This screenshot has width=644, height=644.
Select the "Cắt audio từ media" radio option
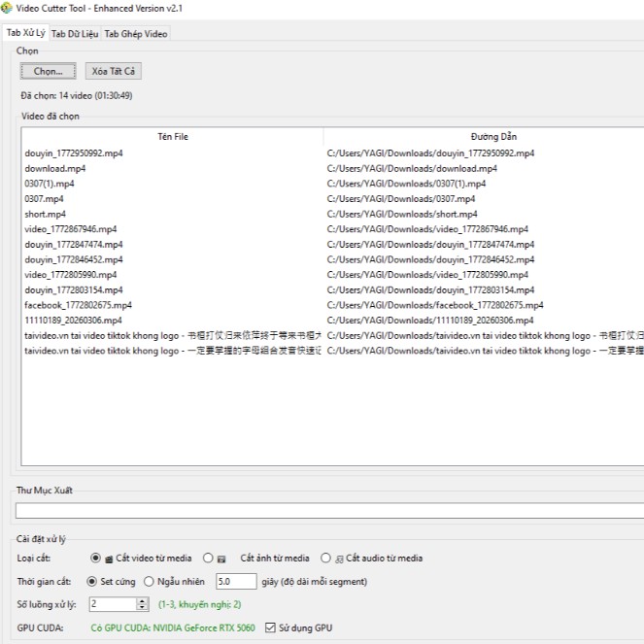[325, 559]
